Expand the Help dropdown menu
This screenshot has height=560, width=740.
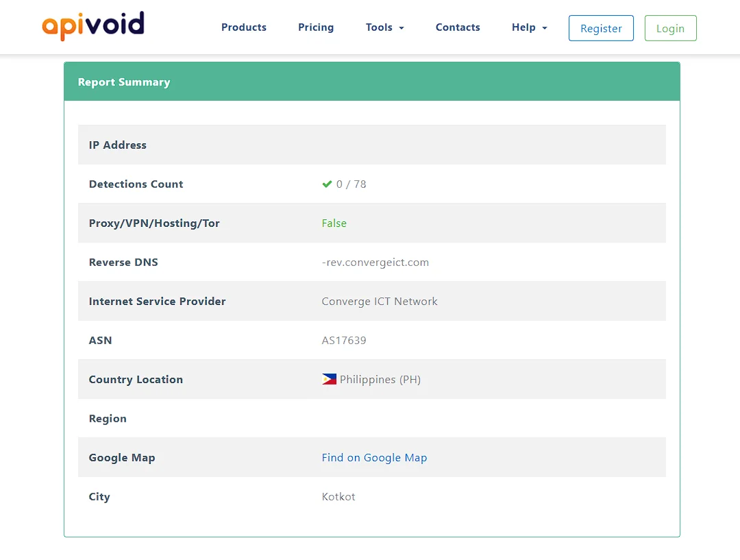[x=530, y=27]
